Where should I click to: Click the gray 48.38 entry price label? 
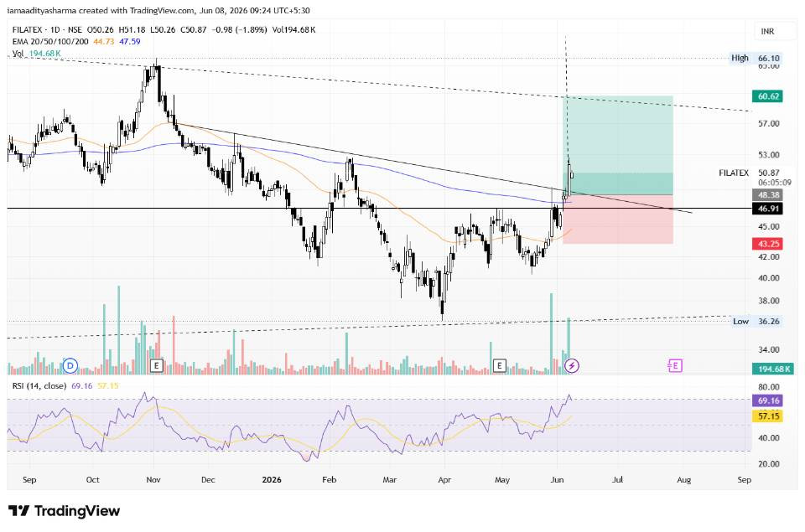pos(768,195)
